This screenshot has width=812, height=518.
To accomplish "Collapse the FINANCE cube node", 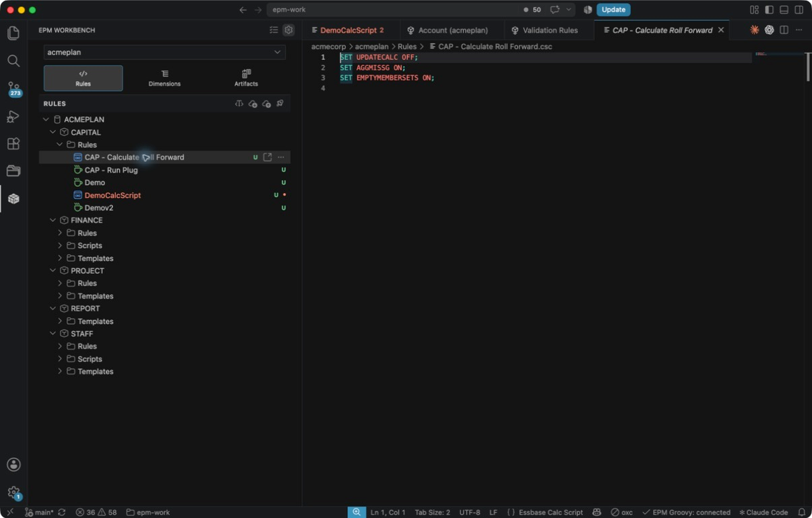I will coord(53,221).
